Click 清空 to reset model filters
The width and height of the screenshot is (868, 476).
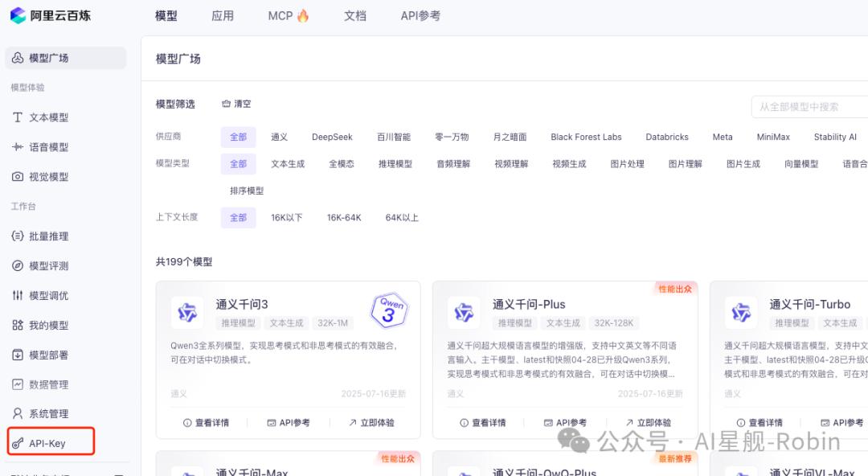[240, 103]
